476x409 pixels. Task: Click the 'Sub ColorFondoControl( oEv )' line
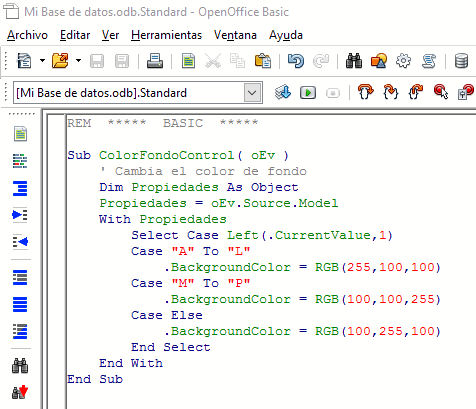pos(178,155)
